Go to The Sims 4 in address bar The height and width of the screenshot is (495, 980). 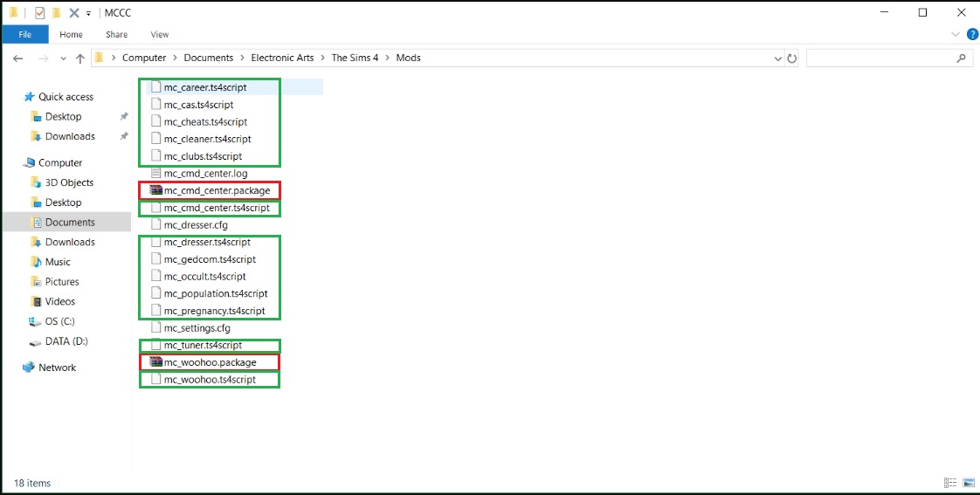(355, 58)
